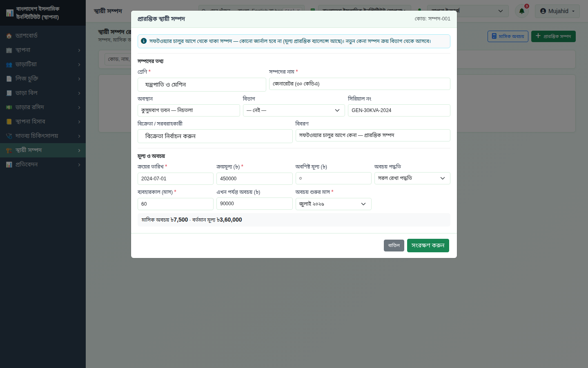The width and height of the screenshot is (588, 368).
Task: Expand the স্থাপনা হিসাব sidebar chevron
Action: pyautogui.click(x=79, y=122)
